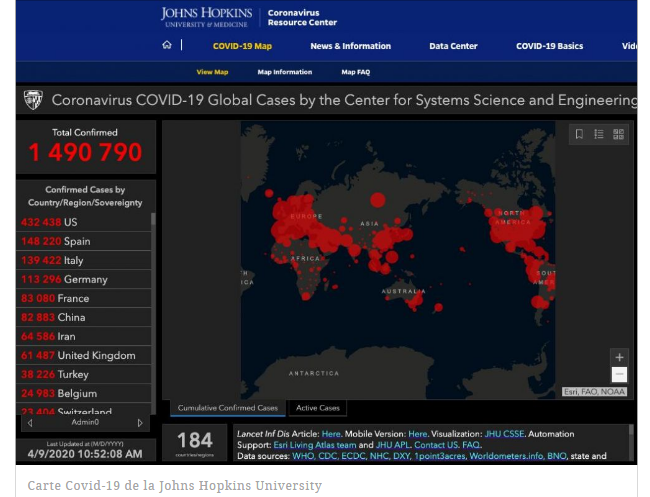
Task: Select the View Map sub-tab
Action: (x=212, y=72)
